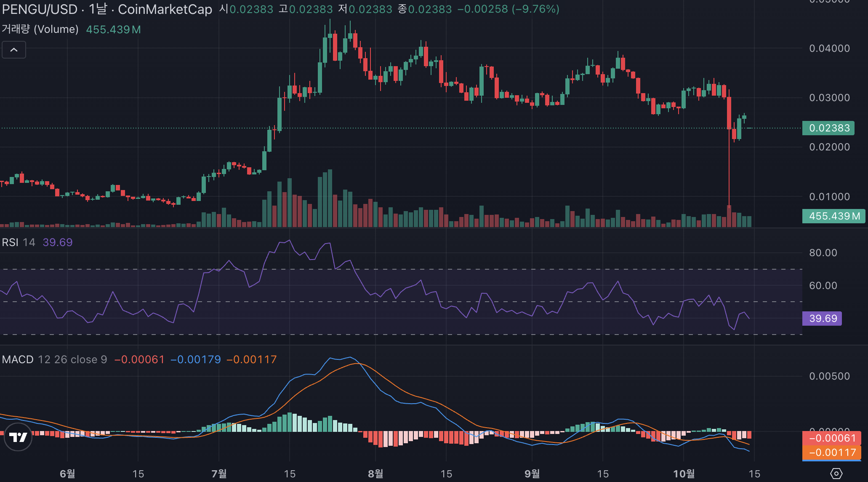Click the green volume tag on the axis

click(x=833, y=216)
